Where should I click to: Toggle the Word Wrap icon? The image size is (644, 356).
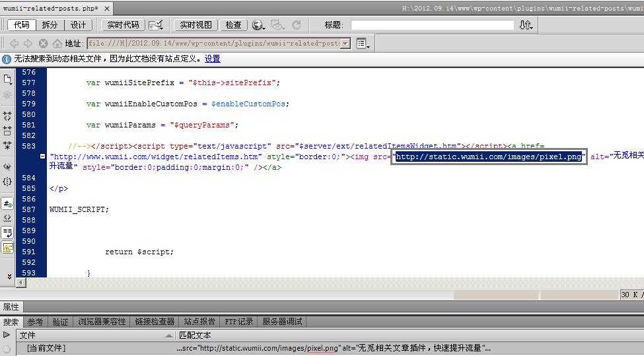click(x=7, y=232)
